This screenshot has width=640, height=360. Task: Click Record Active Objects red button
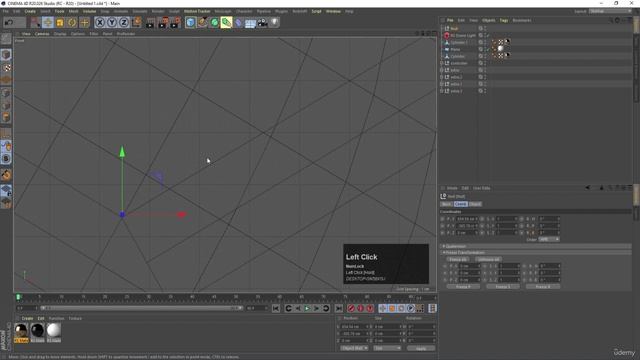351,309
